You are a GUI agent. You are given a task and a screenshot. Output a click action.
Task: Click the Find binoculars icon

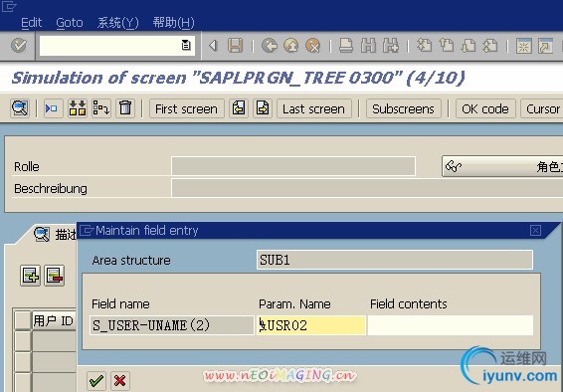[x=368, y=46]
